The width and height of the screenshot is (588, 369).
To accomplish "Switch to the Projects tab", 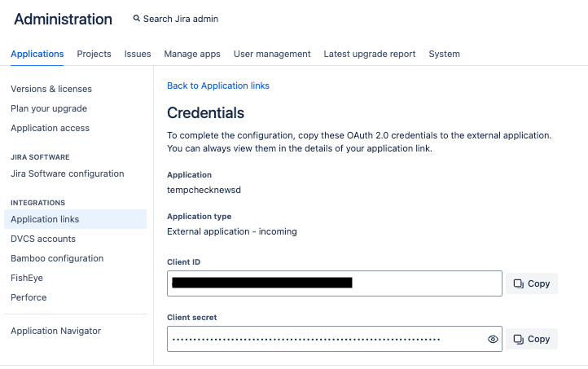I will pos(94,54).
